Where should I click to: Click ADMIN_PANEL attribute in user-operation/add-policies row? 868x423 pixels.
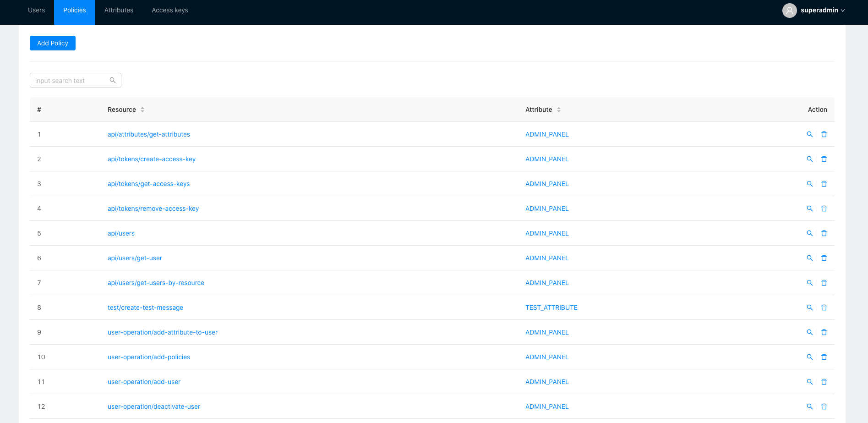[547, 357]
